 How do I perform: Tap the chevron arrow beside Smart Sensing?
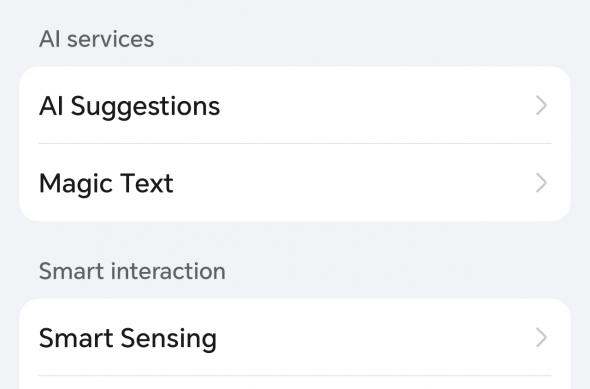[x=541, y=337]
